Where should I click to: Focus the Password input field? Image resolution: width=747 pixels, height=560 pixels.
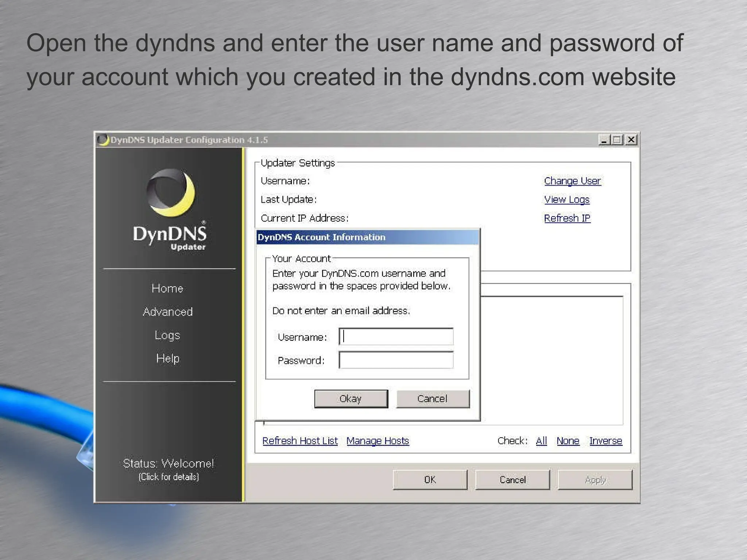(x=396, y=360)
